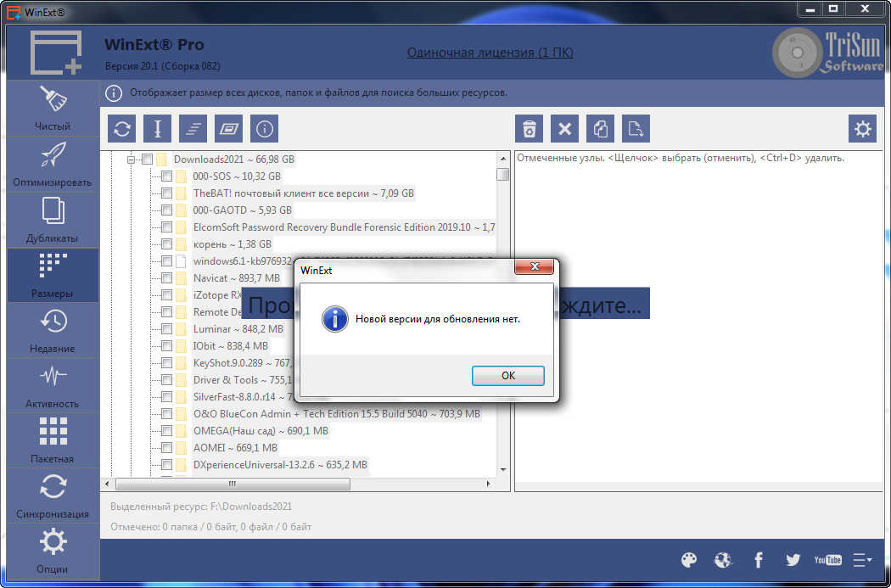
Task: Select the Navicat ~ 893,7 MB row
Action: [x=237, y=278]
